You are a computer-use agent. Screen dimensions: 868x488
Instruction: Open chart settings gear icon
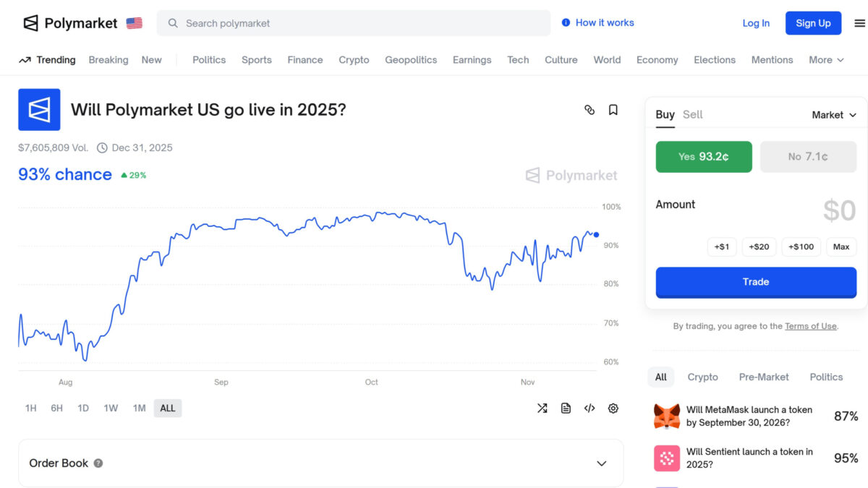613,408
